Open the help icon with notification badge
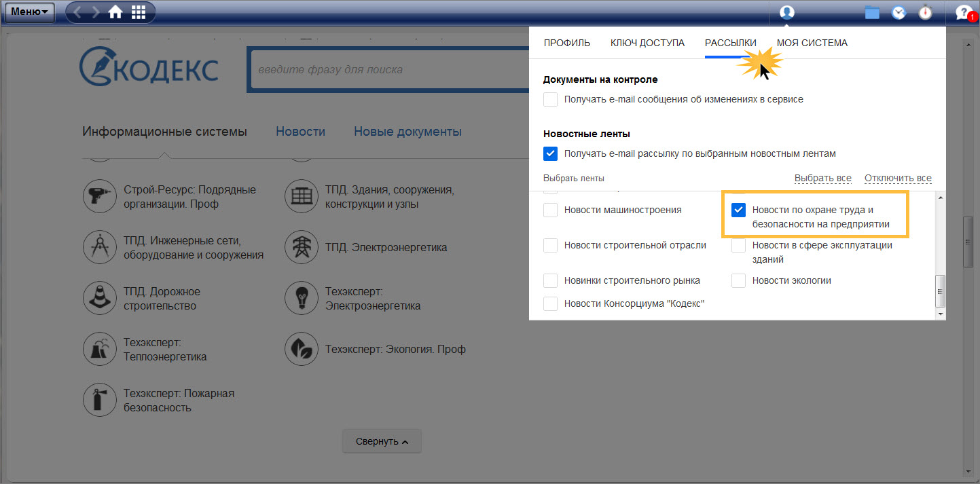Image resolution: width=980 pixels, height=484 pixels. 964,12
